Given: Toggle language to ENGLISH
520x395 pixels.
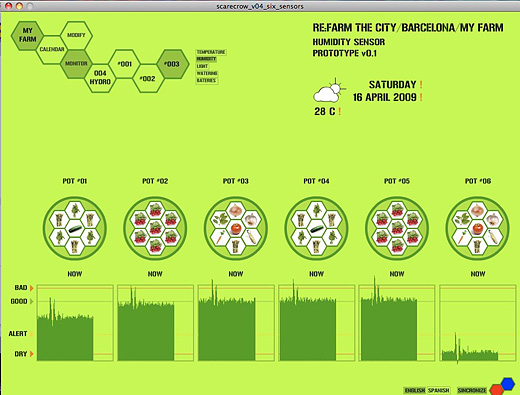Looking at the screenshot, I should tap(415, 390).
